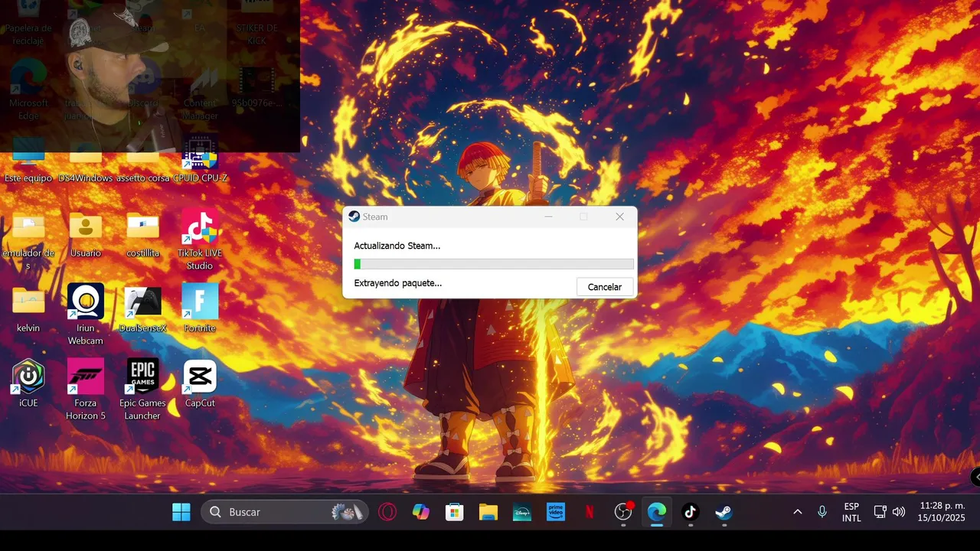The height and width of the screenshot is (551, 980).
Task: Open the Usuario folder
Action: pyautogui.click(x=86, y=235)
